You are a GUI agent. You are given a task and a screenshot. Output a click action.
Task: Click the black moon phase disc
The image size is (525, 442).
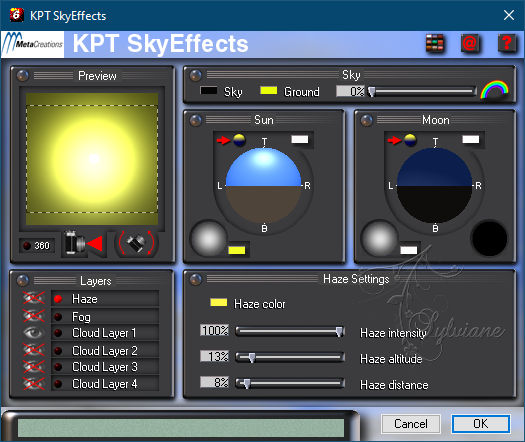(489, 238)
